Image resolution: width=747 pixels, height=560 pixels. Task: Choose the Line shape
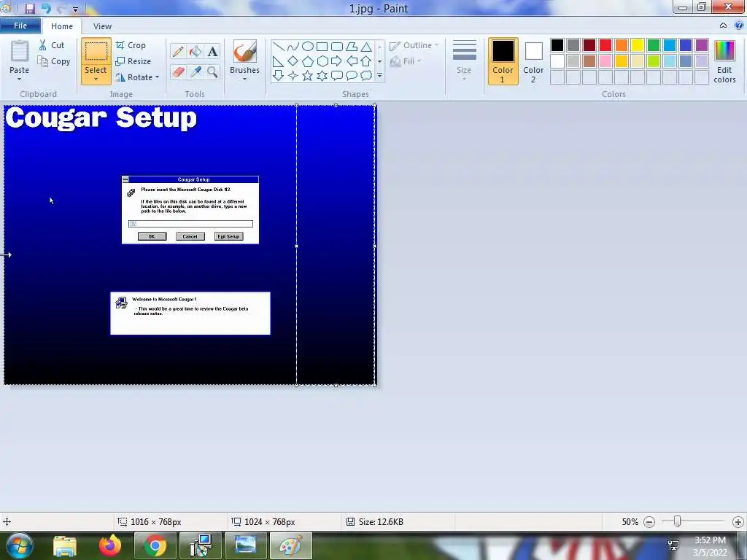tap(279, 47)
